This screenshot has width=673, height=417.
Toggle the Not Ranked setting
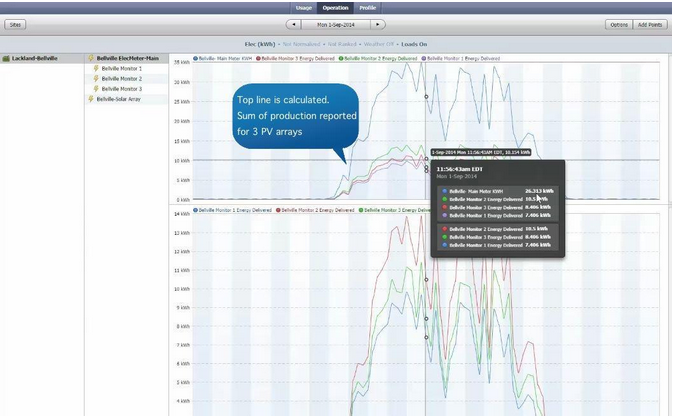coord(342,44)
